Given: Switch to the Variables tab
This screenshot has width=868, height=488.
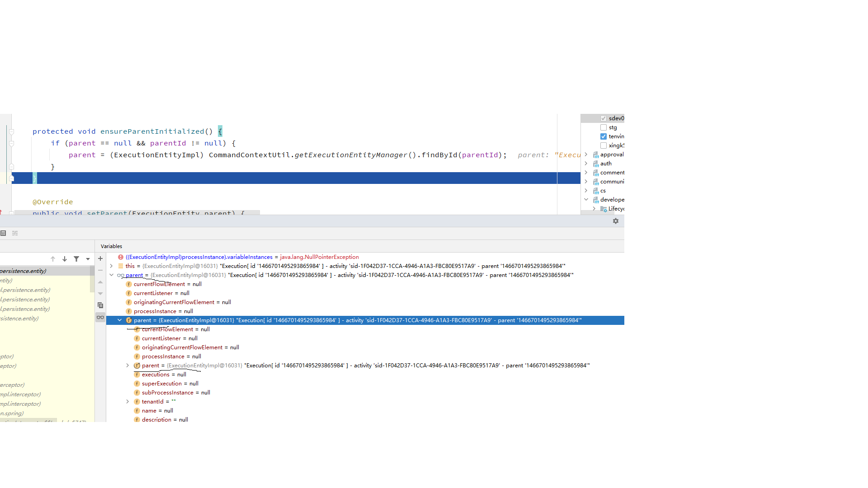Looking at the screenshot, I should point(111,246).
